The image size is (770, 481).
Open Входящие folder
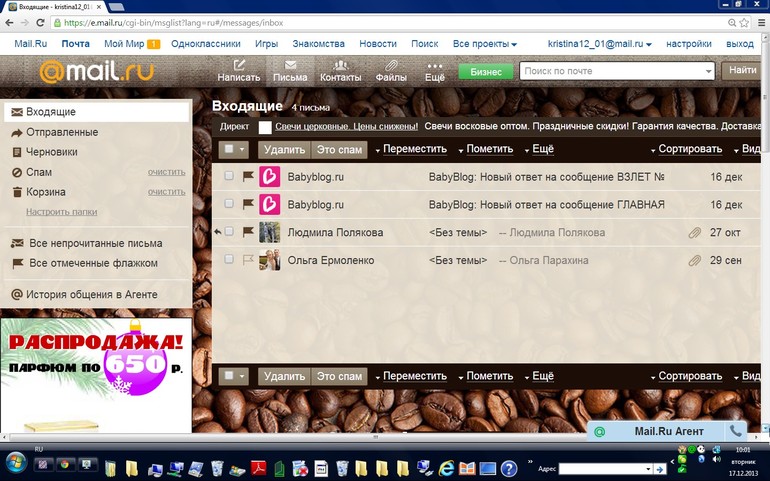coord(96,112)
